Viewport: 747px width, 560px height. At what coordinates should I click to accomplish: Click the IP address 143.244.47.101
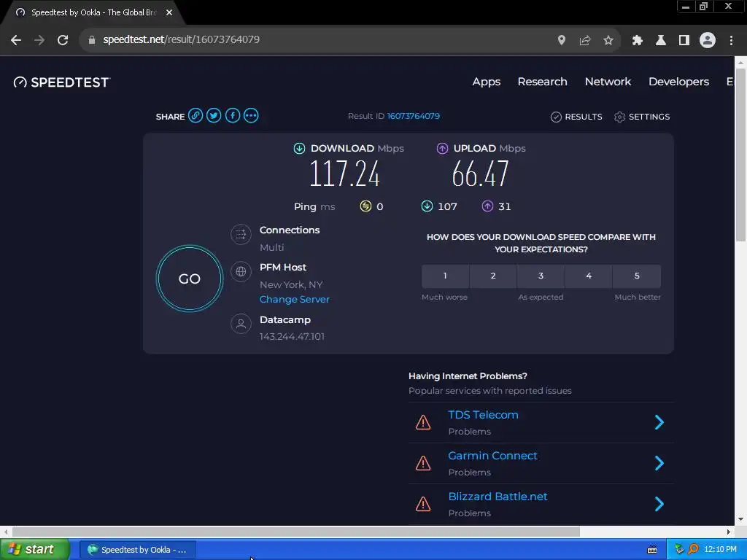(x=292, y=337)
